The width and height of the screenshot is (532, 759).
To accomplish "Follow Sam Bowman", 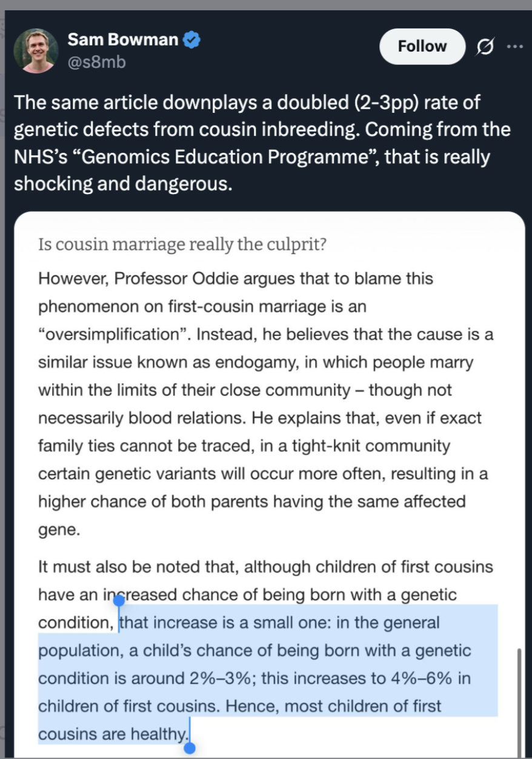I will click(x=422, y=46).
